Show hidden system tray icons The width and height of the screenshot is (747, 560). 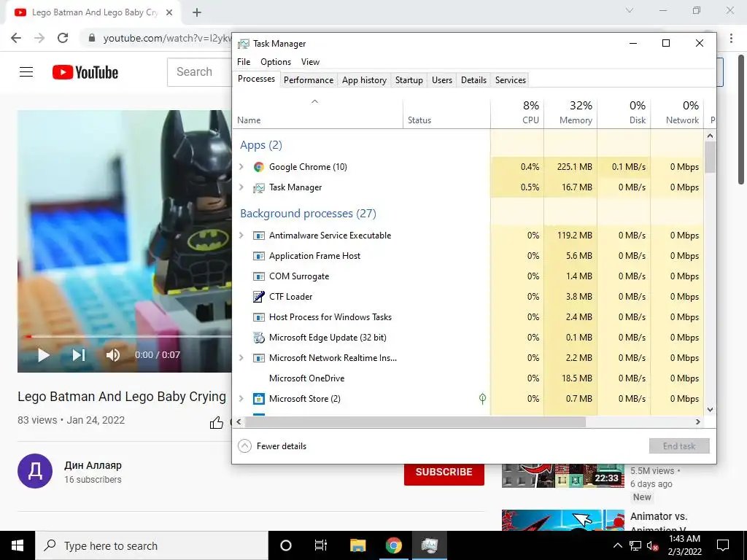[x=617, y=545]
